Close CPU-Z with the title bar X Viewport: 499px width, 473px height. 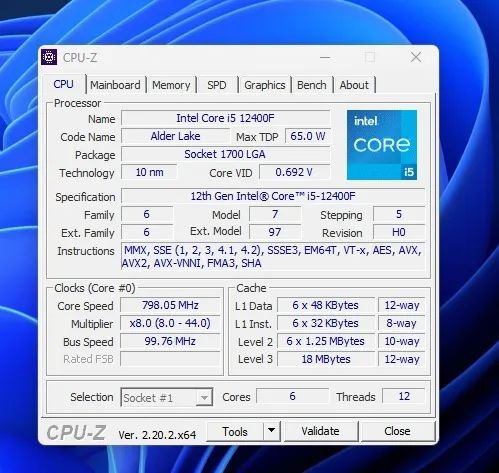(416, 57)
